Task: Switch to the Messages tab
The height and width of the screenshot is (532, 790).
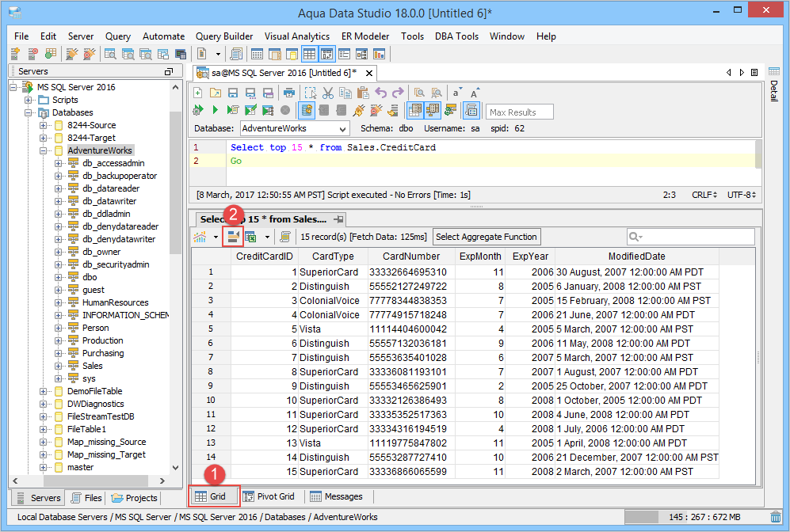Action: click(x=336, y=496)
